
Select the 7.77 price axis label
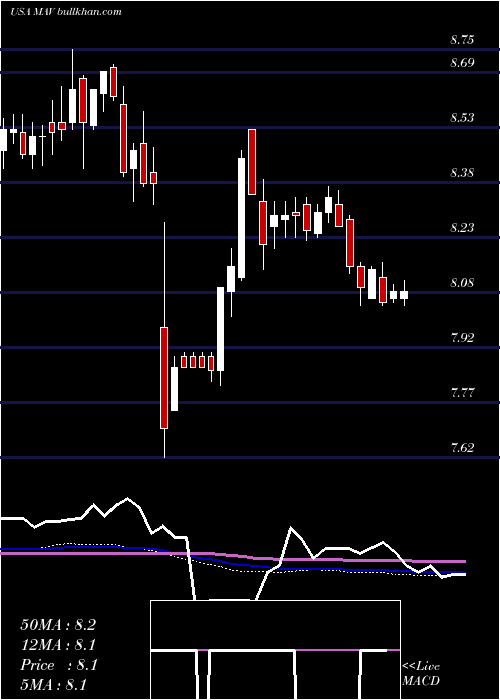point(462,393)
